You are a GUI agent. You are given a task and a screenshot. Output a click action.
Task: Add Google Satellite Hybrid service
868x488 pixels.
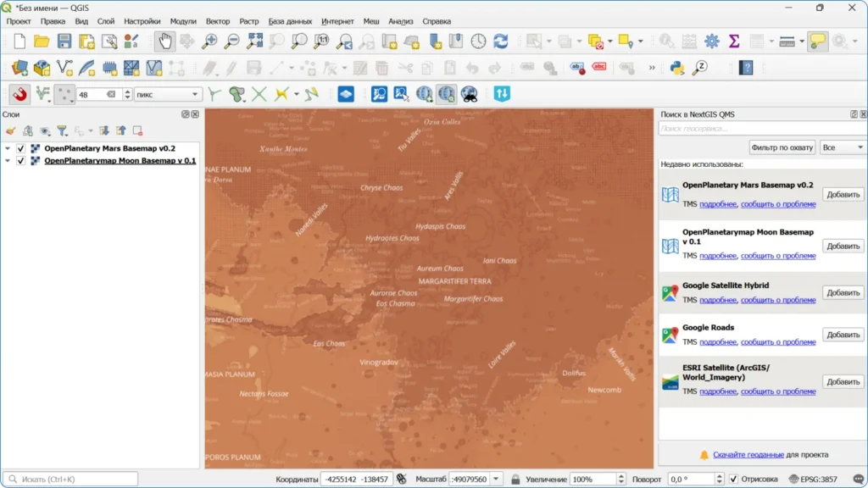(843, 292)
